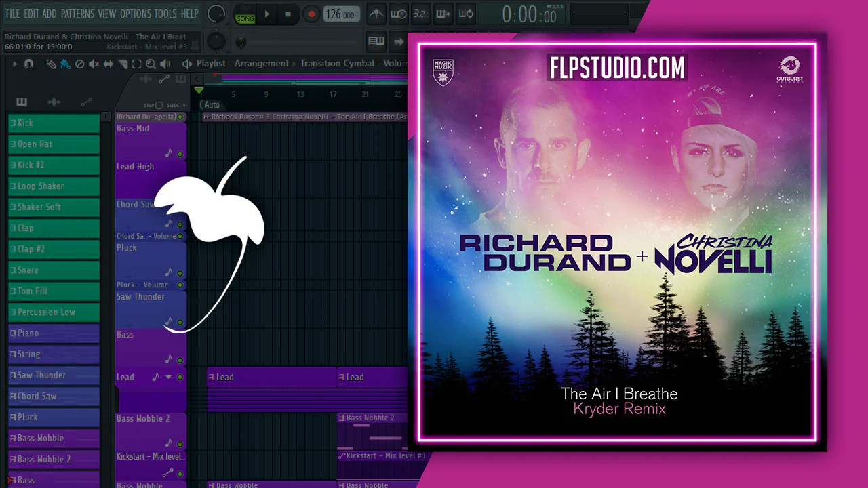Open the PATTERNS menu
Image resolution: width=868 pixels, height=488 pixels.
(77, 14)
